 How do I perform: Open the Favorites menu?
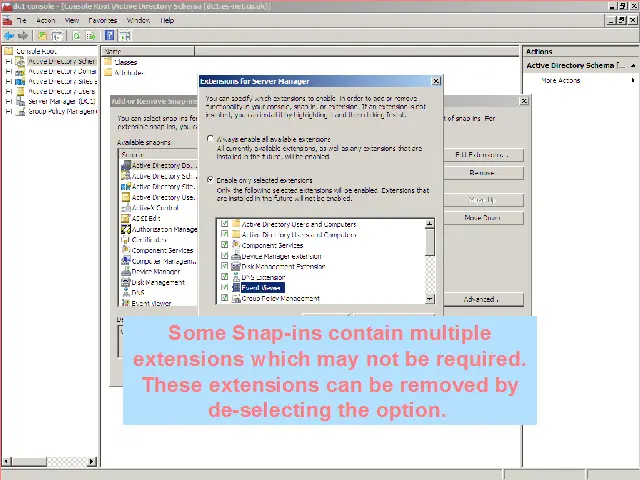point(102,20)
